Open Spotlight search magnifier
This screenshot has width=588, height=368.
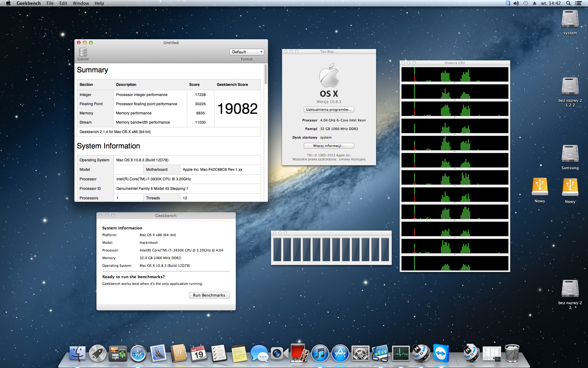coord(568,3)
